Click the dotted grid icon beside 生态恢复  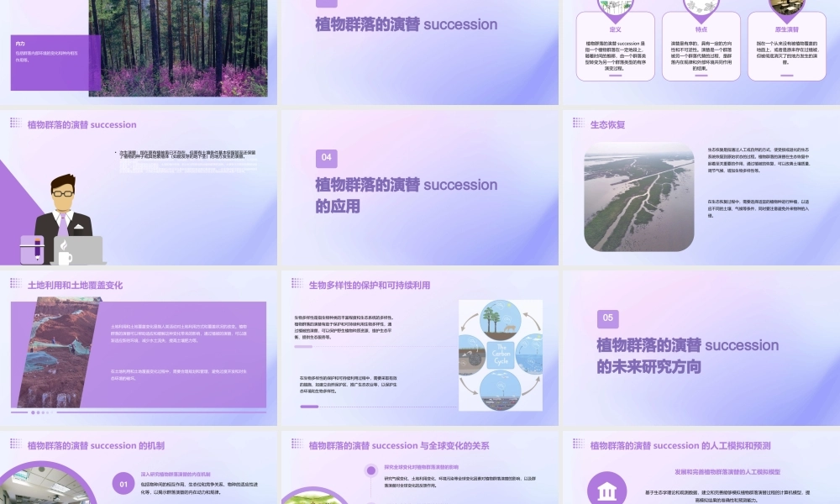(x=578, y=123)
